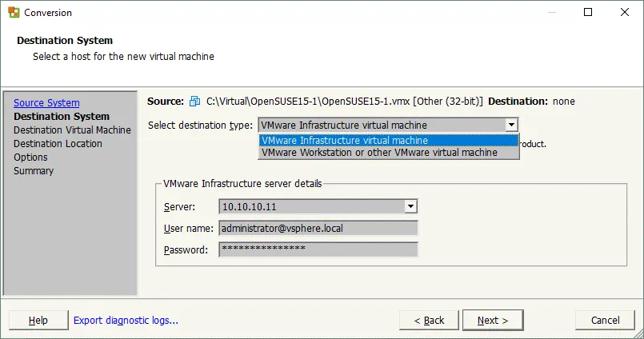
Task: Open the Source System step link
Action: click(x=46, y=103)
